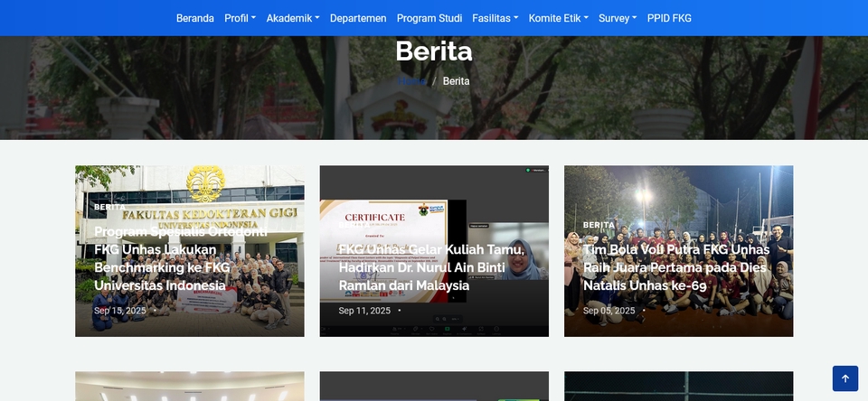Open the Beranda menu item
This screenshot has height=401, width=868.
click(195, 18)
